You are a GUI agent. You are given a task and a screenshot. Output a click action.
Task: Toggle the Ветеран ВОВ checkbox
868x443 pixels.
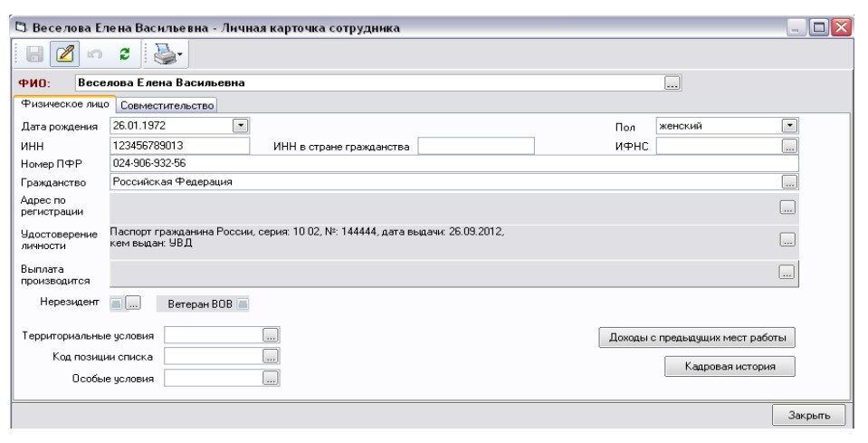click(243, 303)
